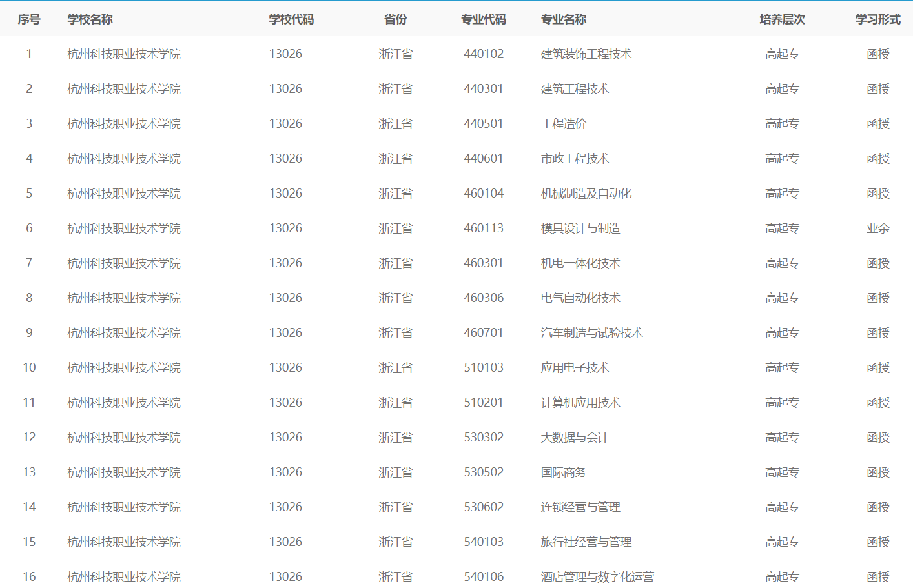This screenshot has height=588, width=913.
Task: Select the 机械制造及自动化 entry
Action: point(586,194)
